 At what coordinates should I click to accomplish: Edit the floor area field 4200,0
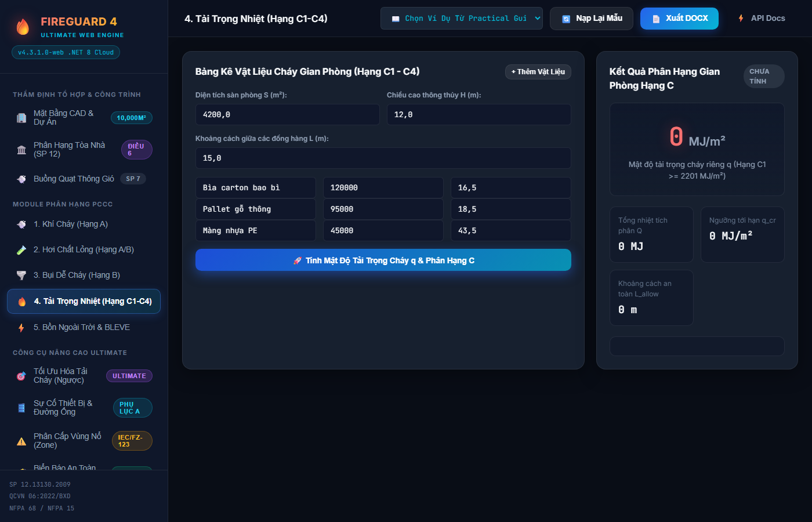[x=288, y=115]
